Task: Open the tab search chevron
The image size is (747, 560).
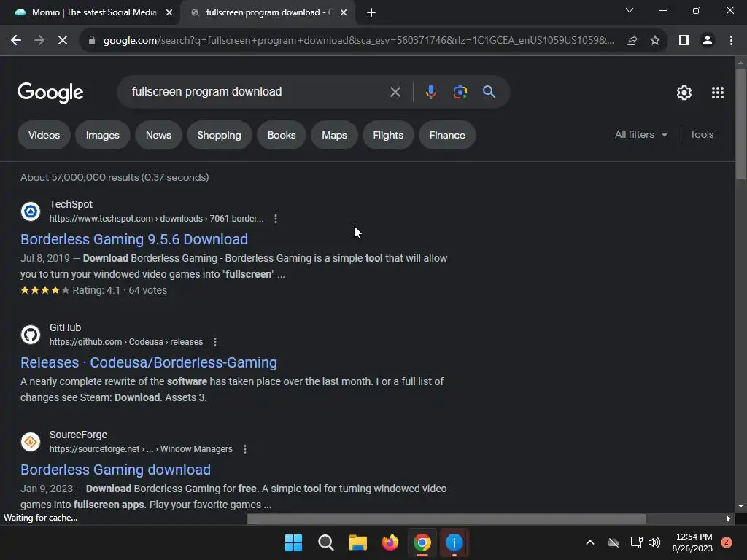Action: [x=630, y=10]
